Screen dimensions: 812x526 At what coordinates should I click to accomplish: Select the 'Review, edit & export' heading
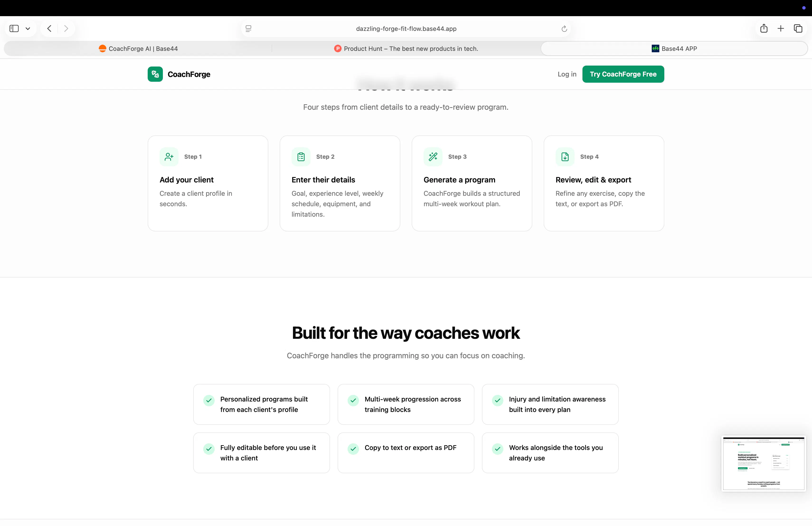(x=593, y=180)
